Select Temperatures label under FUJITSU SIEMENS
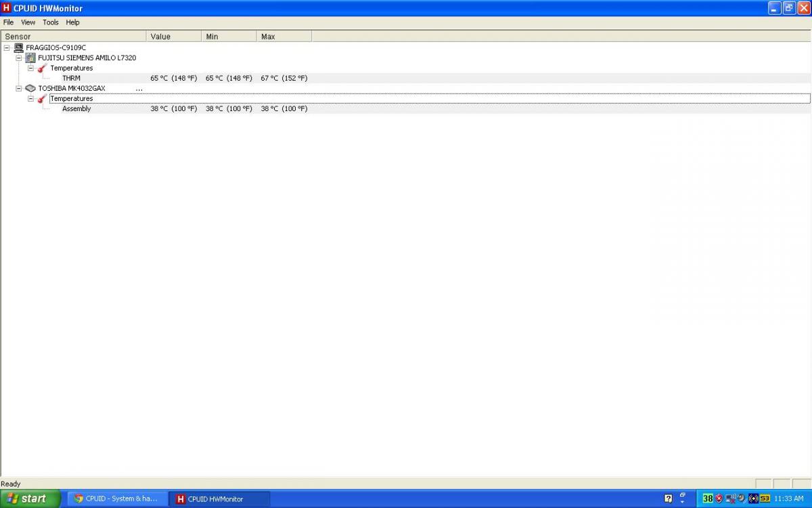Image resolution: width=812 pixels, height=508 pixels. click(72, 68)
